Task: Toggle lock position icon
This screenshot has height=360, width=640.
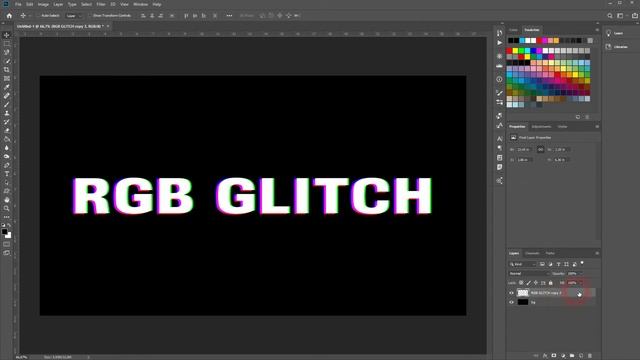Action: (x=536, y=282)
